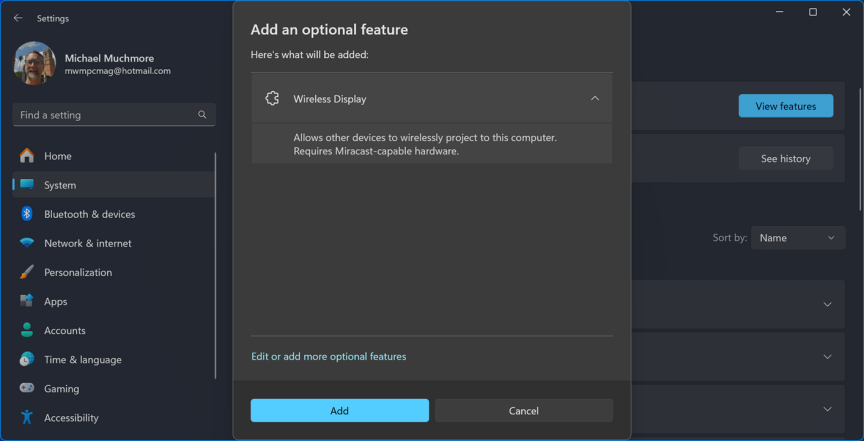
Task: Expand the third installed feature row chevron
Action: (x=827, y=409)
